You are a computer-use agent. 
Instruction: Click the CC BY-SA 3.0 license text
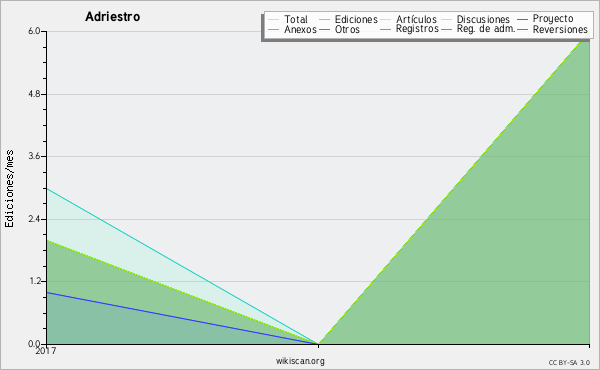[x=569, y=363]
